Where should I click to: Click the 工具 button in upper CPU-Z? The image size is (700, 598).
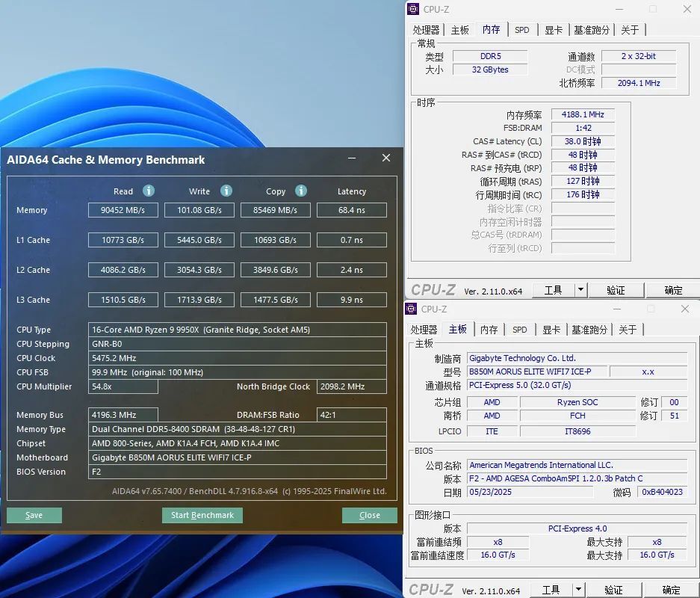click(553, 290)
